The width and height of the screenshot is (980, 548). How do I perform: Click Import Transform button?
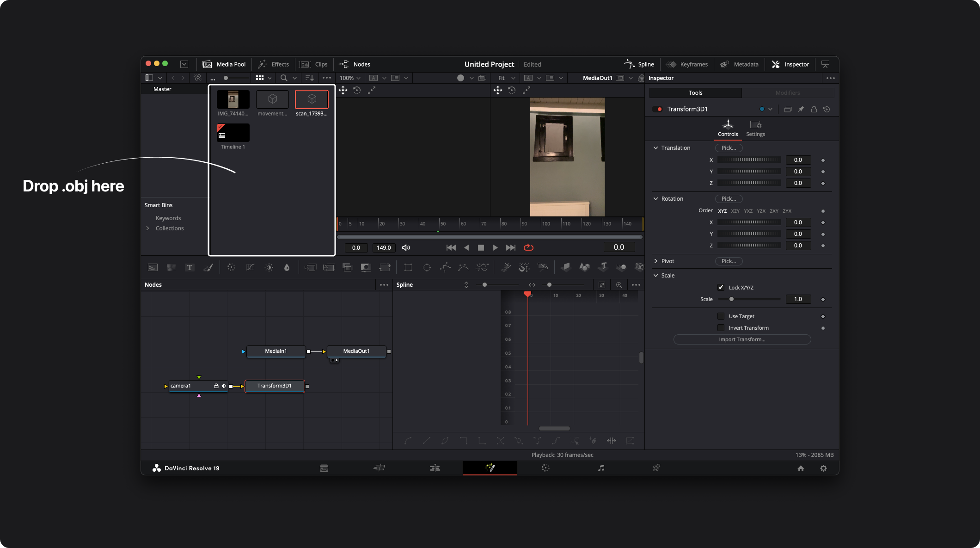point(742,339)
